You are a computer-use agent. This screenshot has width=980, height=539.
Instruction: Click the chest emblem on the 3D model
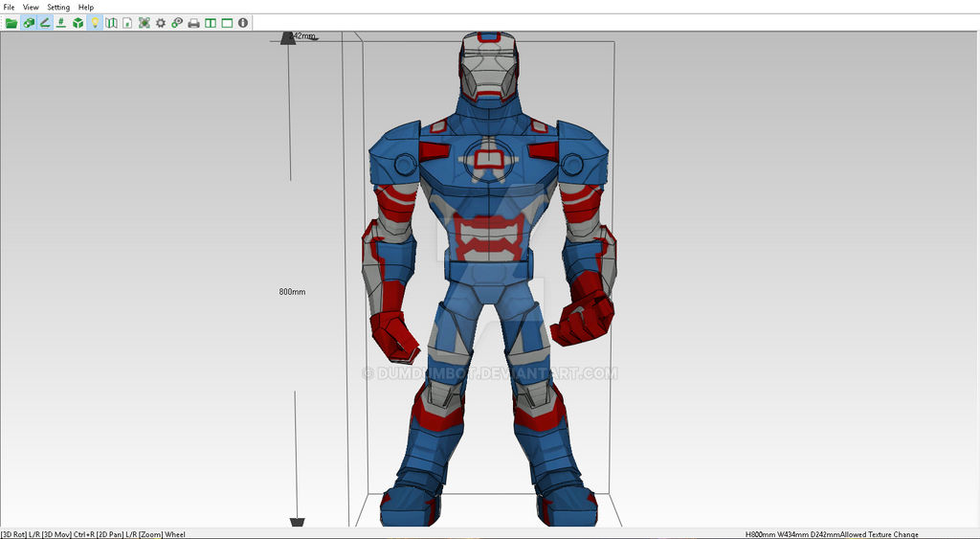pyautogui.click(x=489, y=160)
